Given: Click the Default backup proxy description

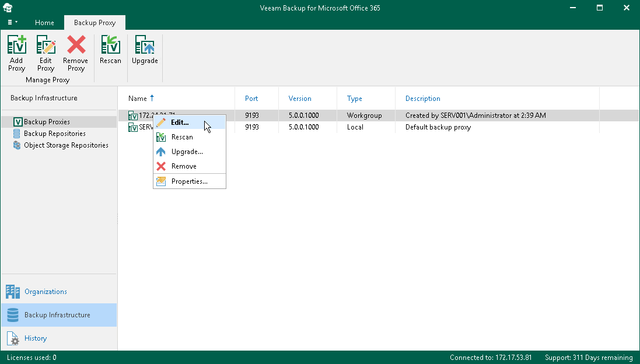Looking at the screenshot, I should tap(438, 127).
